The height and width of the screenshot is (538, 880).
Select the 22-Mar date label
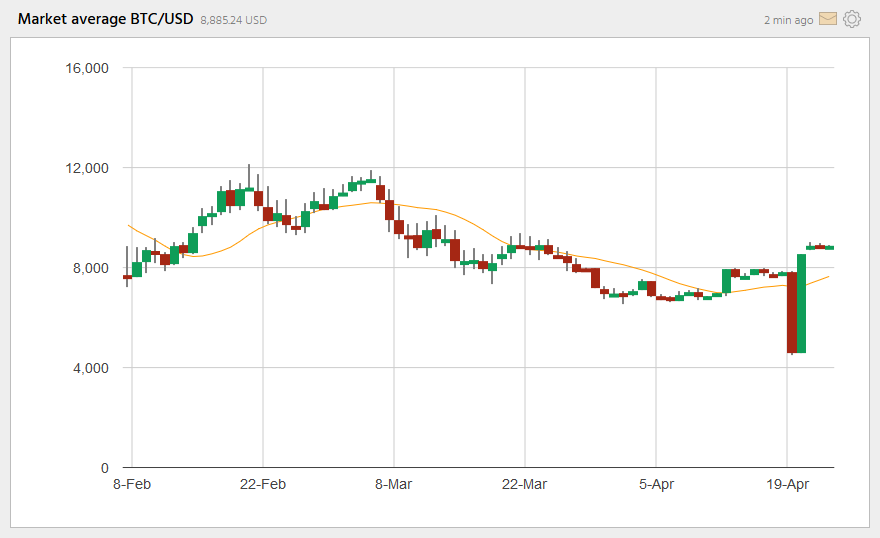[524, 484]
